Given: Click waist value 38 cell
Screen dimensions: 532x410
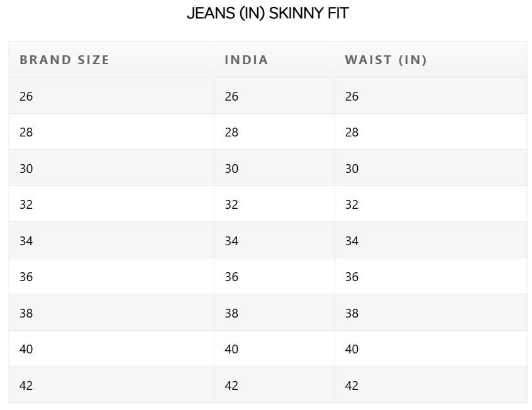Looking at the screenshot, I should click(x=431, y=313).
